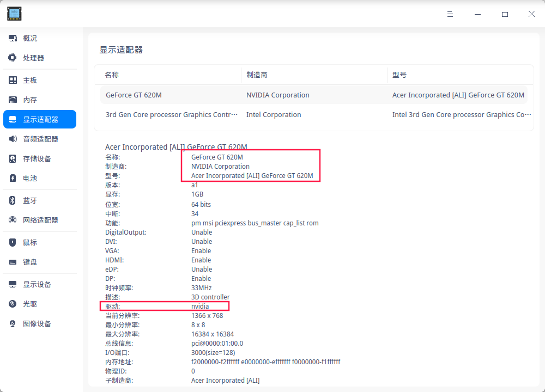This screenshot has height=392, width=545.
Task: Click the 驱动 value nvidia
Action: (x=200, y=306)
